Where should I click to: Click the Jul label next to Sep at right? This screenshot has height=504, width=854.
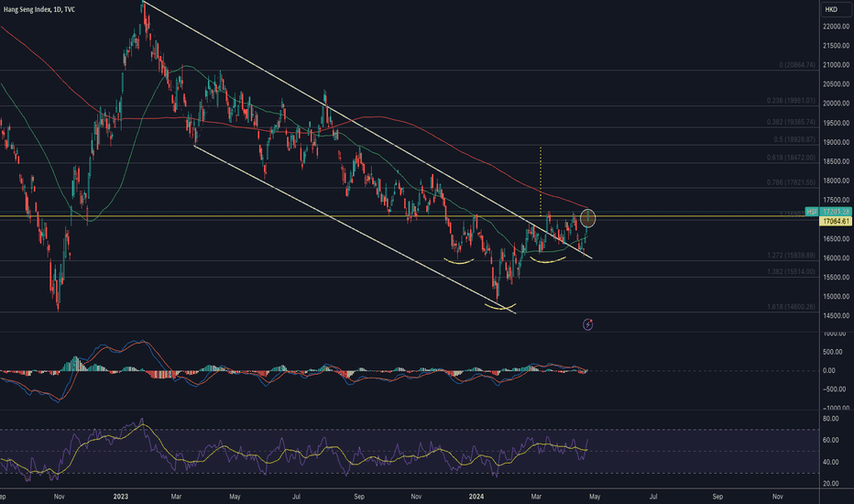653,497
